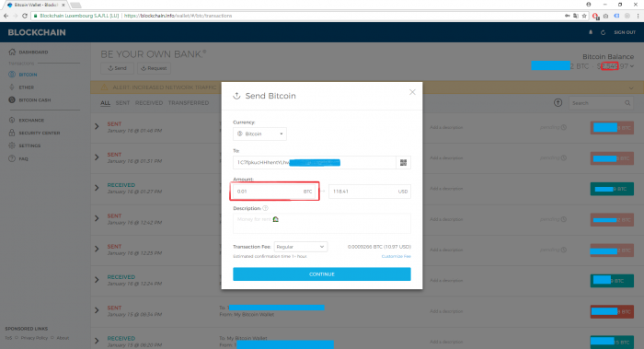This screenshot has height=349, width=644.
Task: Click the FAQ question mark icon
Action: pyautogui.click(x=12, y=158)
